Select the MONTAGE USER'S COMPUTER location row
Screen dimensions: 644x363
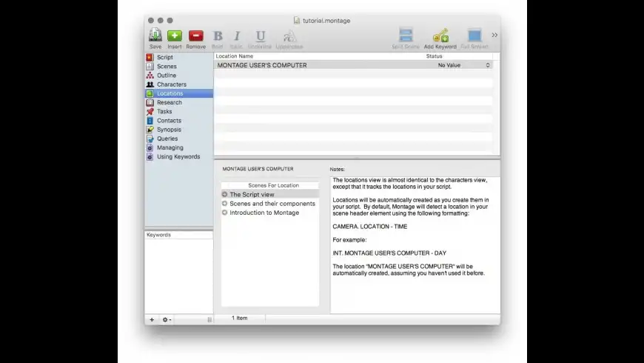tap(353, 65)
